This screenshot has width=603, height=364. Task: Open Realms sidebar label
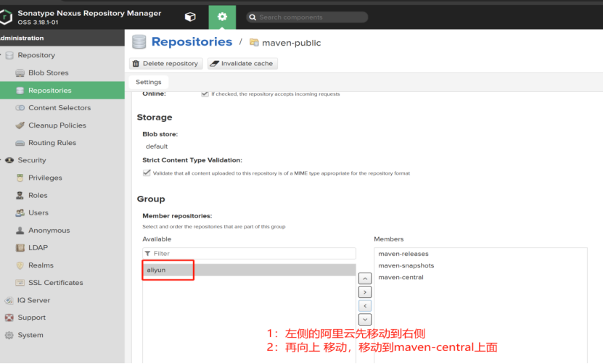41,265
